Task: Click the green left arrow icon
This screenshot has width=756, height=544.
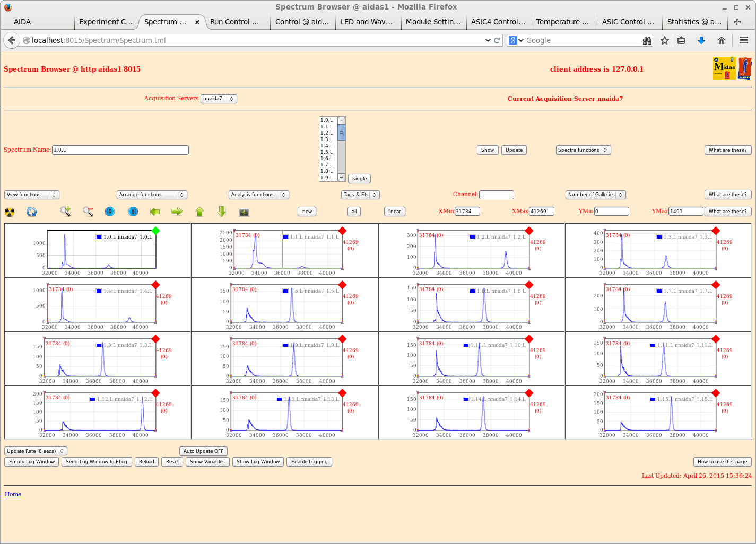Action: point(155,212)
